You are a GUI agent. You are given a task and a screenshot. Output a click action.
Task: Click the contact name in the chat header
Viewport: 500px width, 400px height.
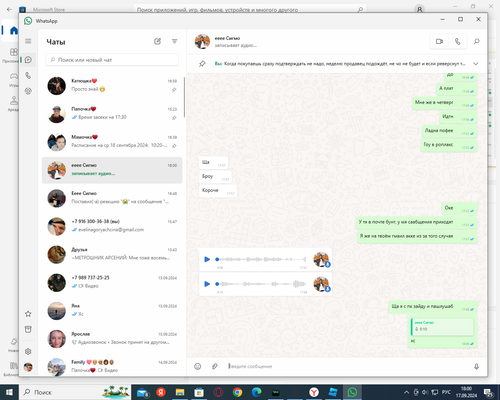227,38
